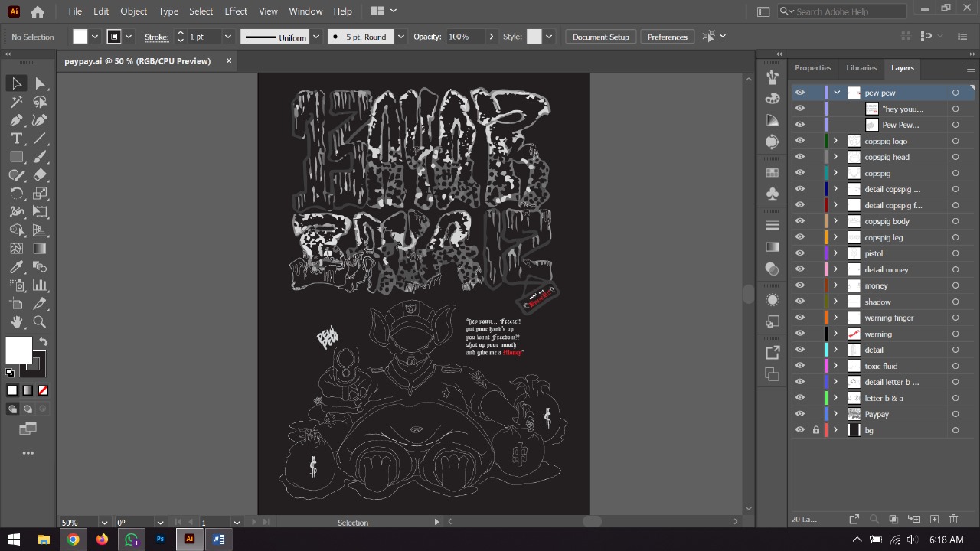
Task: Go to Adobe Illustrator home screen
Action: [38, 11]
